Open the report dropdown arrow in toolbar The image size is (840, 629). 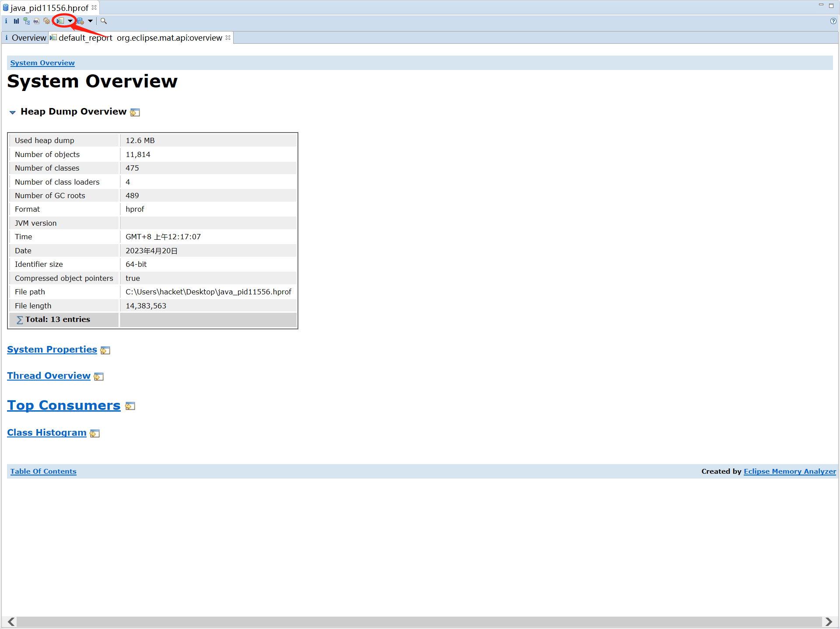(70, 21)
